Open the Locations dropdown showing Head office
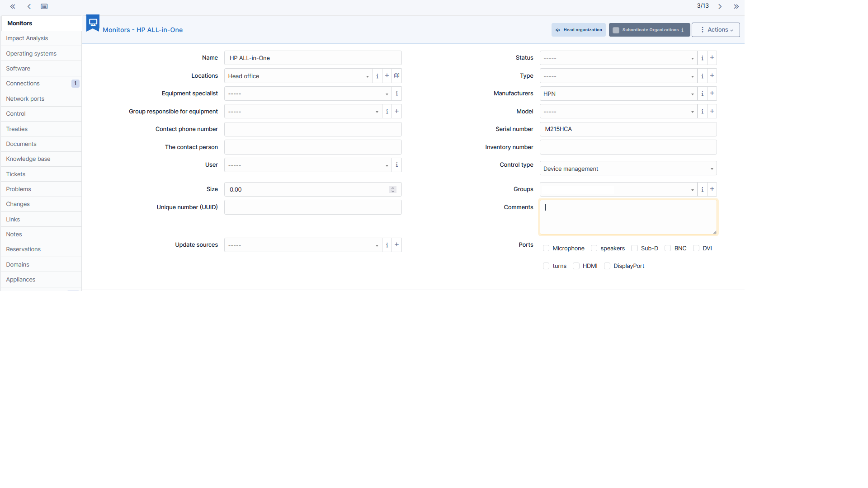The height and width of the screenshot is (488, 868). 298,76
